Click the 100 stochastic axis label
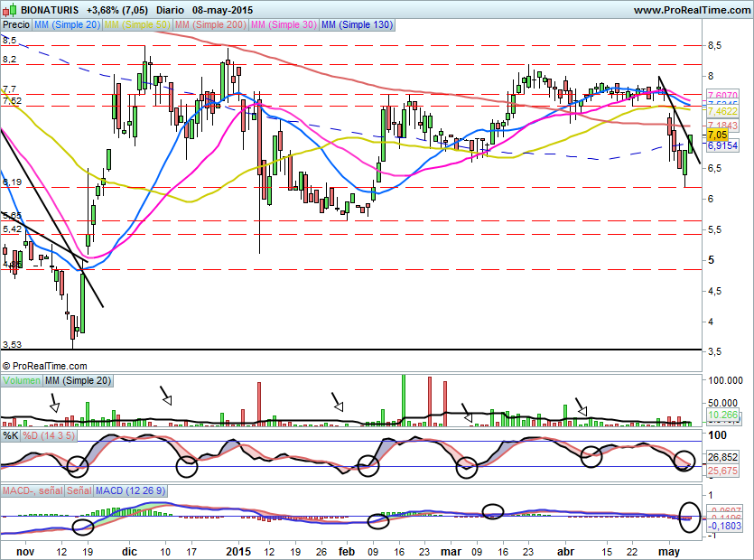Screen dimensions: 754x560 pos(718,435)
